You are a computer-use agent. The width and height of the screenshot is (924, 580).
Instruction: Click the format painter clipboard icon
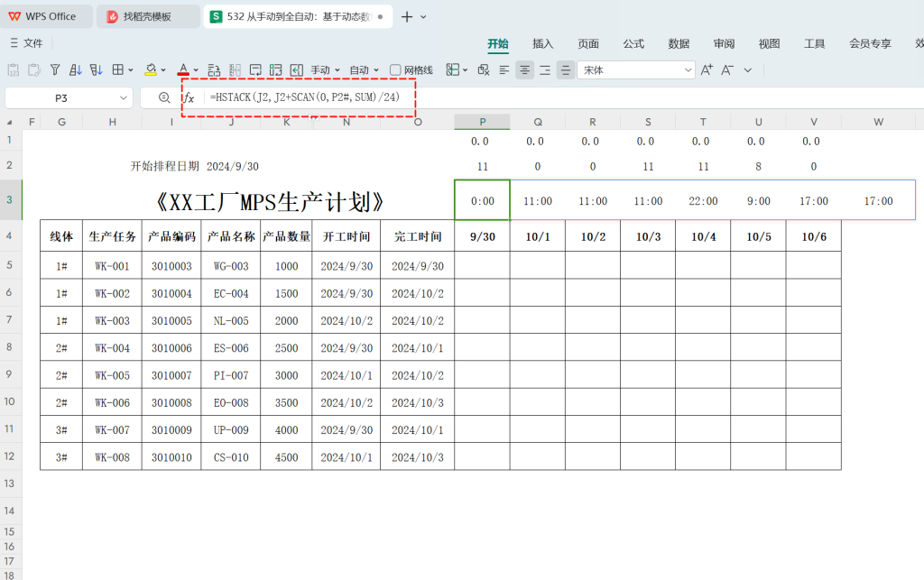point(34,70)
